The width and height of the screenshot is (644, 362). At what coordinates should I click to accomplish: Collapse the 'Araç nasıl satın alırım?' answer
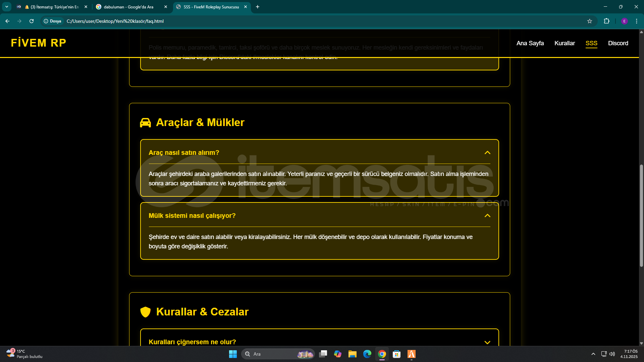click(x=487, y=153)
